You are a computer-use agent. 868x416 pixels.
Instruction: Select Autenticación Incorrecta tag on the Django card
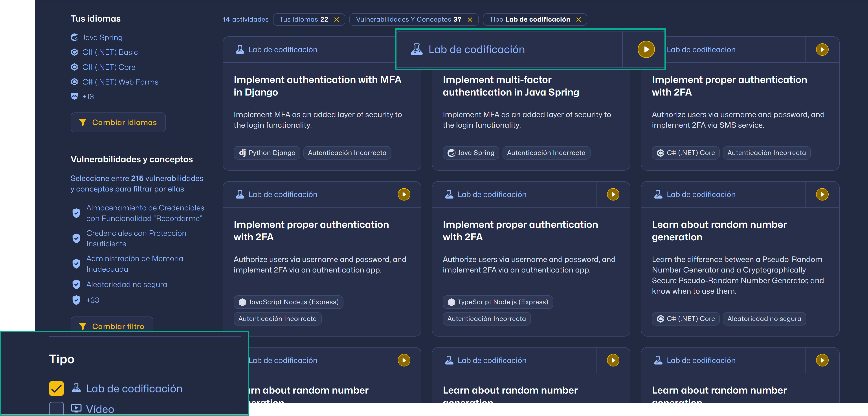click(x=347, y=153)
